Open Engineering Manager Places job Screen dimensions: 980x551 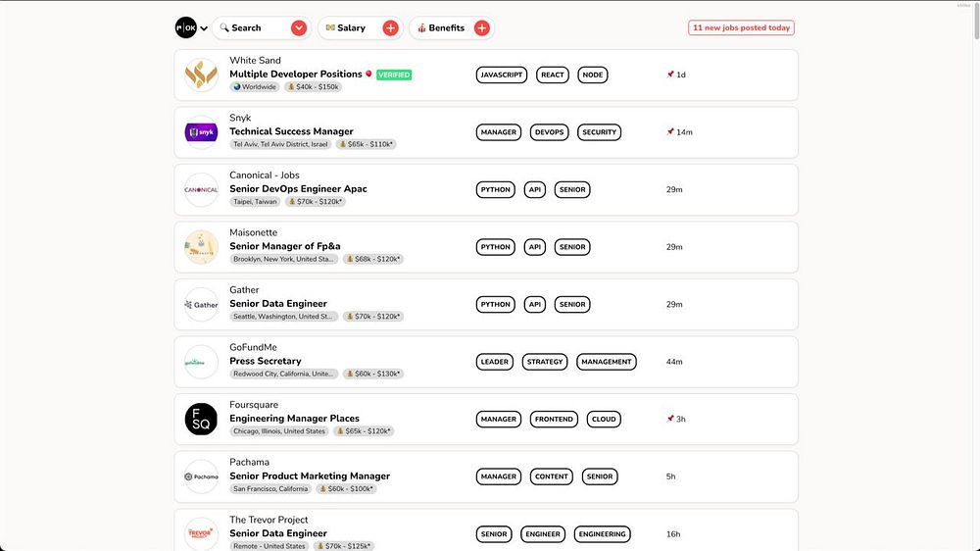click(x=294, y=419)
